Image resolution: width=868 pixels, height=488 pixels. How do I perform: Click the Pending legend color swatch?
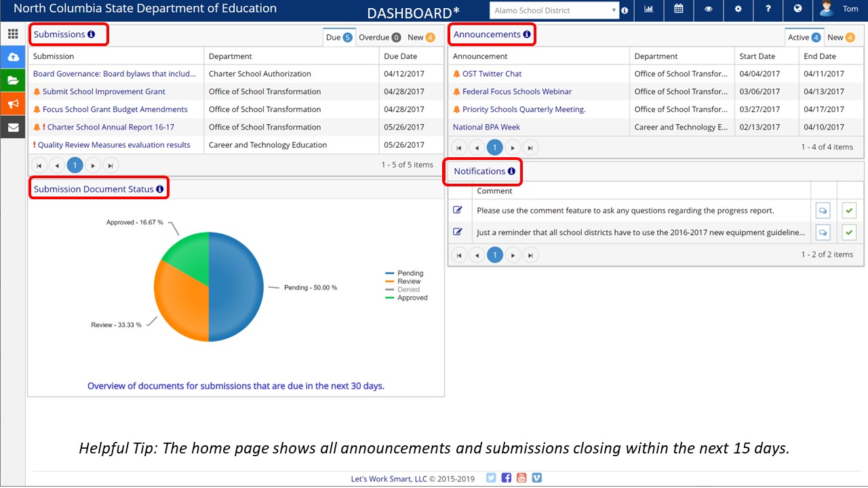(389, 274)
